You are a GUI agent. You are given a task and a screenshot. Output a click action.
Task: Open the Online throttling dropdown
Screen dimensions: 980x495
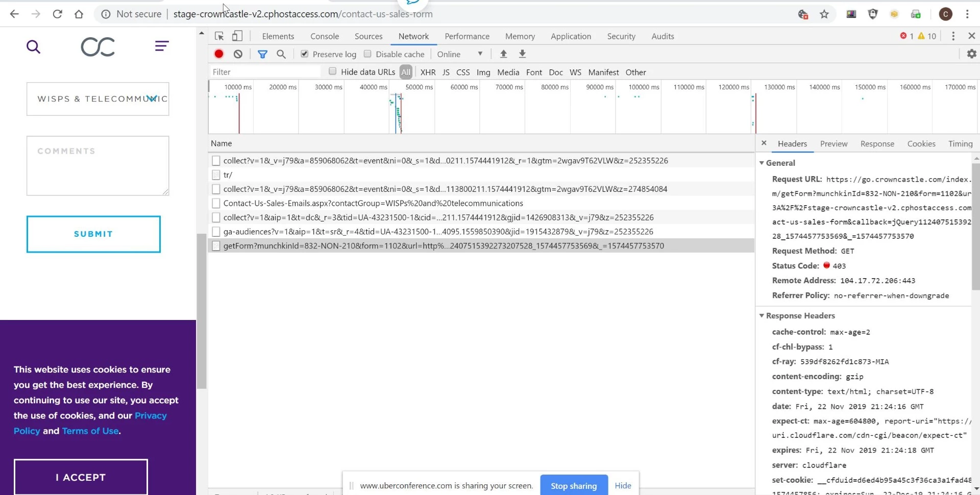coord(459,54)
